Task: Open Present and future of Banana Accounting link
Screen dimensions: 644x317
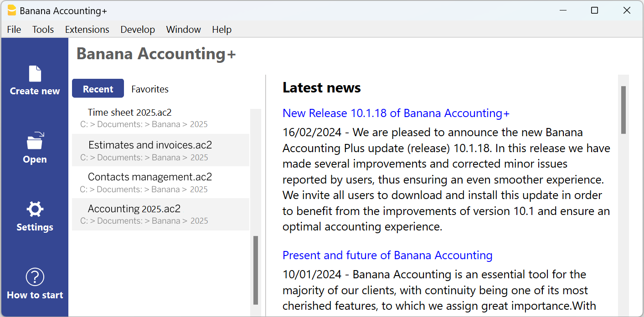Action: (x=387, y=255)
